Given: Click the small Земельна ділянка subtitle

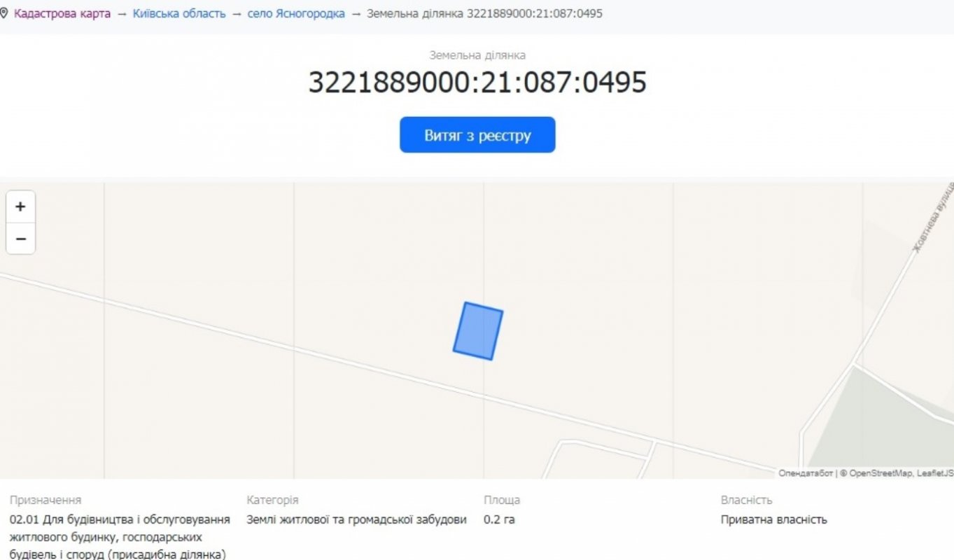Looking at the screenshot, I should [477, 55].
